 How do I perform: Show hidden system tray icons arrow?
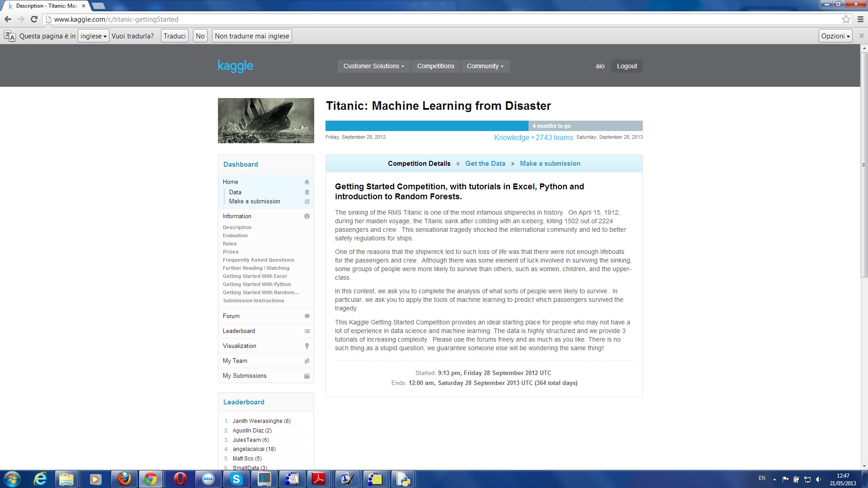774,479
